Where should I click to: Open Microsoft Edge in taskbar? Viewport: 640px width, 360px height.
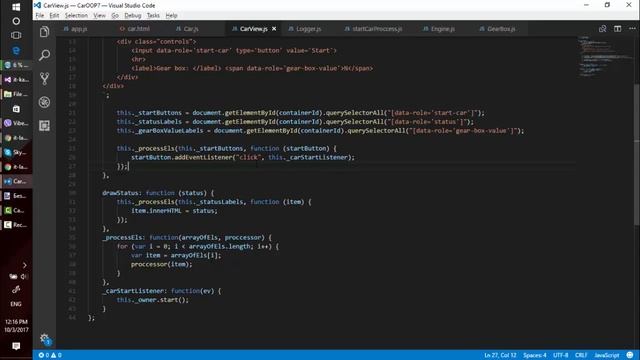(x=16, y=50)
